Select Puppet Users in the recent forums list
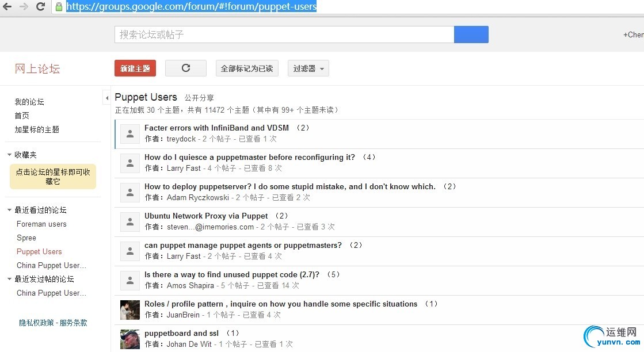 tap(39, 251)
